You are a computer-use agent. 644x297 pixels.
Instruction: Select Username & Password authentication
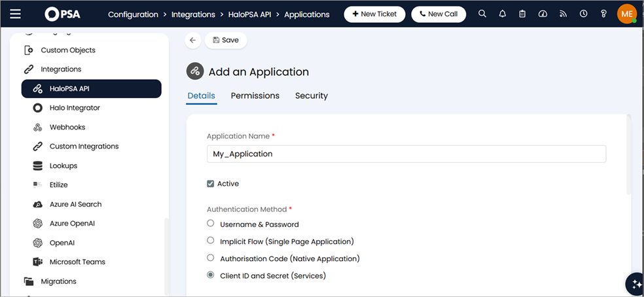[210, 223]
